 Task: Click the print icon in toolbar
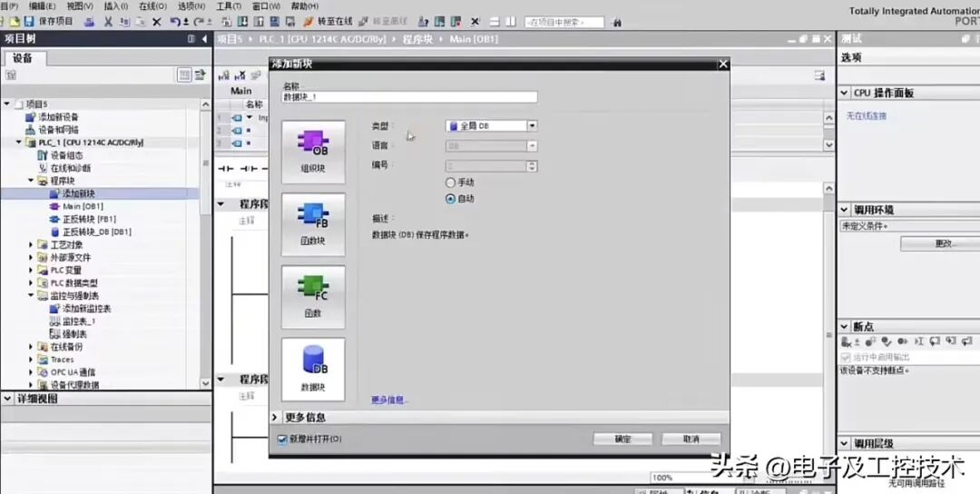[89, 22]
